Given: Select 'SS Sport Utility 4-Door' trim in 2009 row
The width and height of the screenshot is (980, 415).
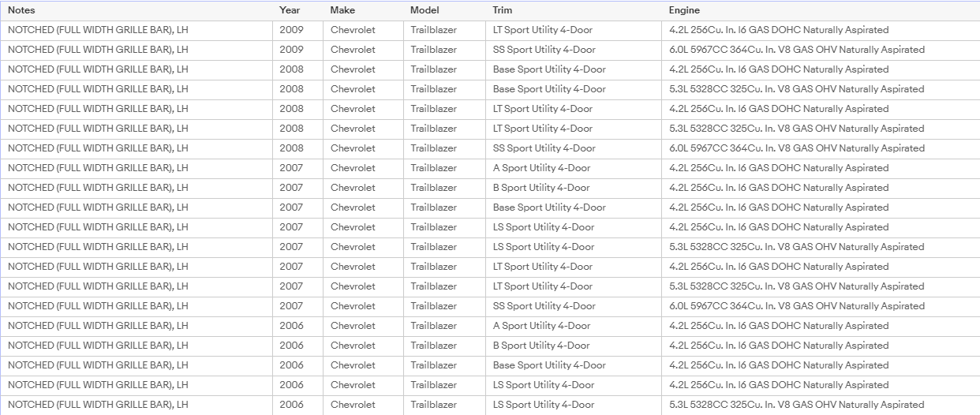Looking at the screenshot, I should [544, 50].
